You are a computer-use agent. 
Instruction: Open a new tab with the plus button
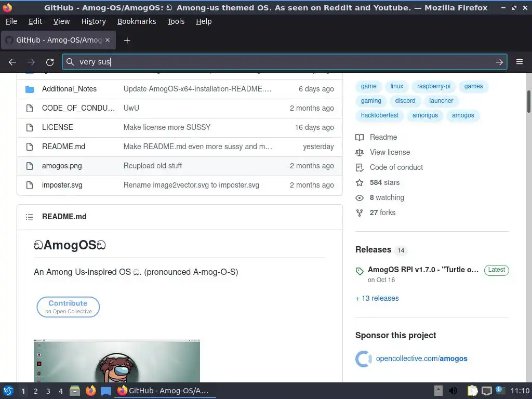[127, 41]
